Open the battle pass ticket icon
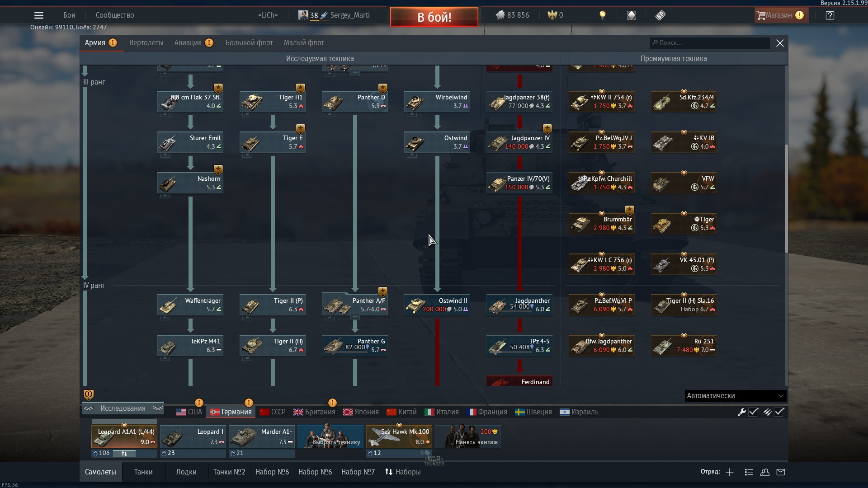Screen dimensions: 868x488 click(x=660, y=15)
